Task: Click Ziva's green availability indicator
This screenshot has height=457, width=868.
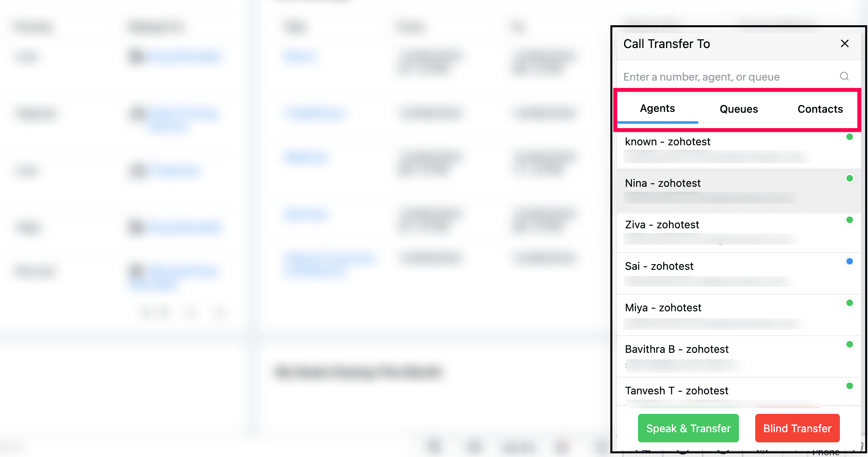Action: [x=849, y=220]
